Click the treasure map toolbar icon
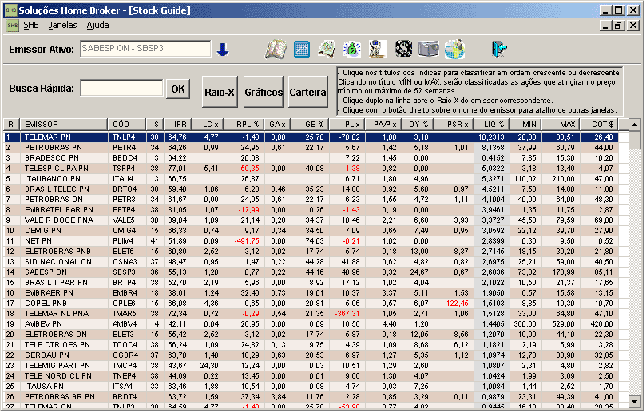This screenshot has height=411, width=644. 327,49
